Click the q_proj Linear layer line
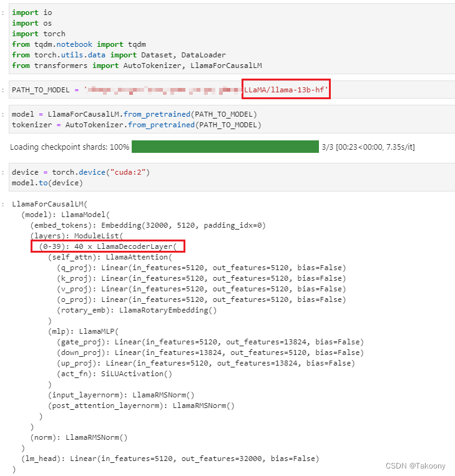Image resolution: width=455 pixels, height=476 pixels. point(202,268)
